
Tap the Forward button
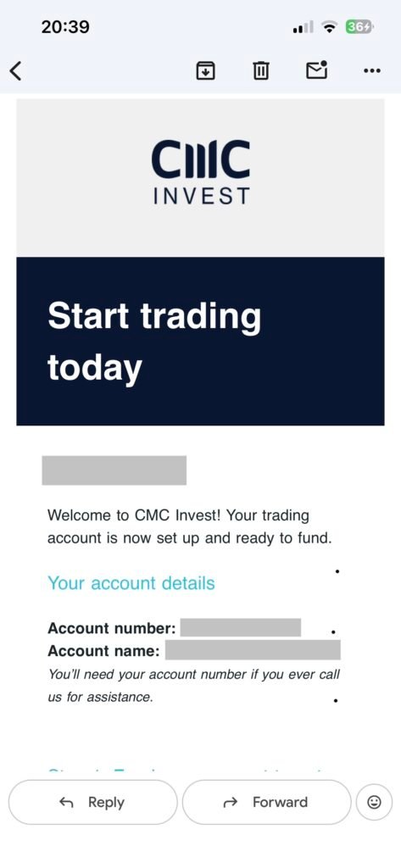click(266, 802)
